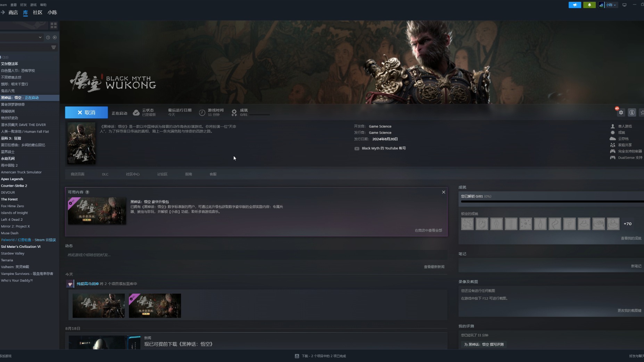Click the play time clock icon
Viewport: 644px width, 362px height.
(x=202, y=112)
